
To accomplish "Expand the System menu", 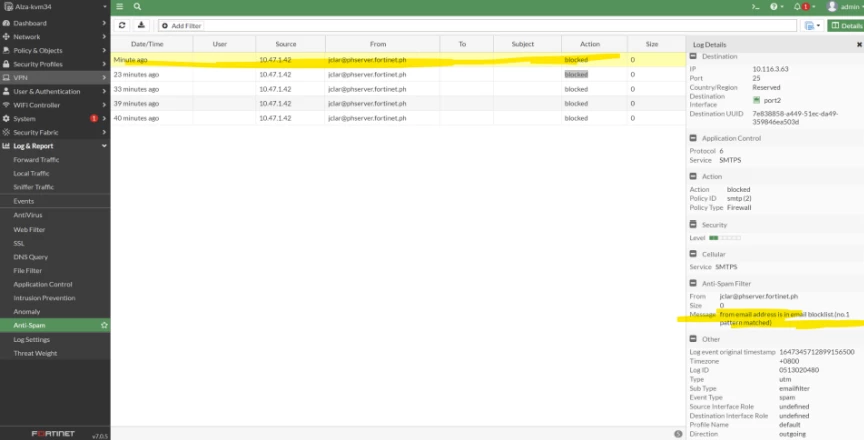I will [55, 118].
